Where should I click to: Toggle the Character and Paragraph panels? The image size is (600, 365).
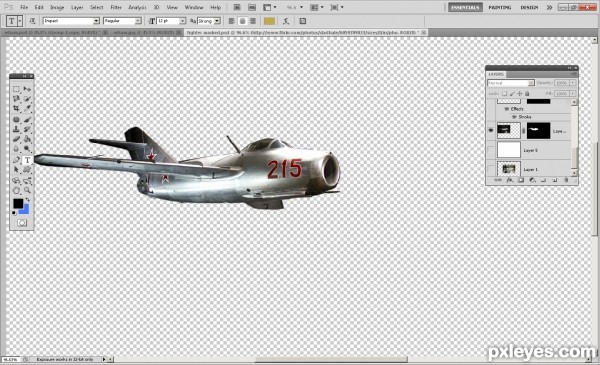tap(303, 21)
